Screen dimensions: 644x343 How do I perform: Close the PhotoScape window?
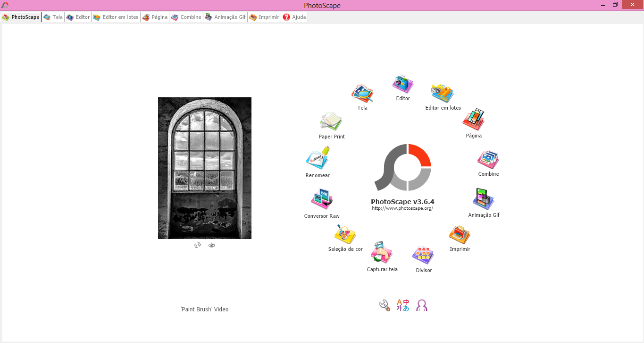632,5
